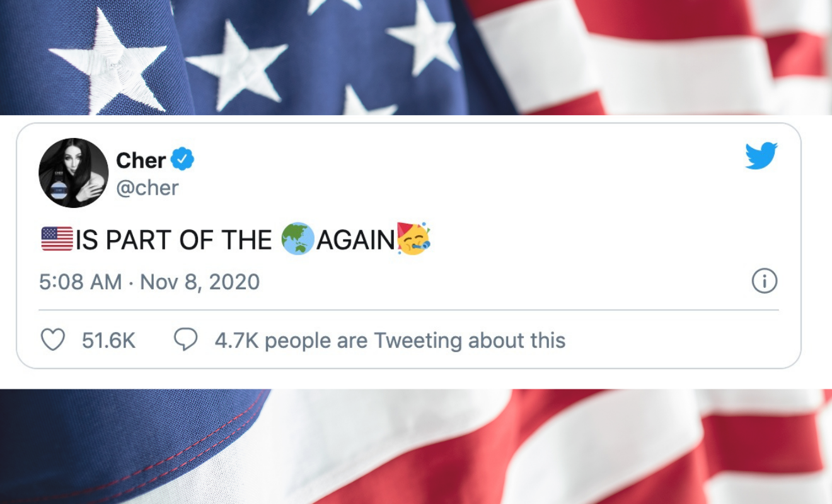832x504 pixels.
Task: Click the word AGAIN in the tweet
Action: pos(355,240)
